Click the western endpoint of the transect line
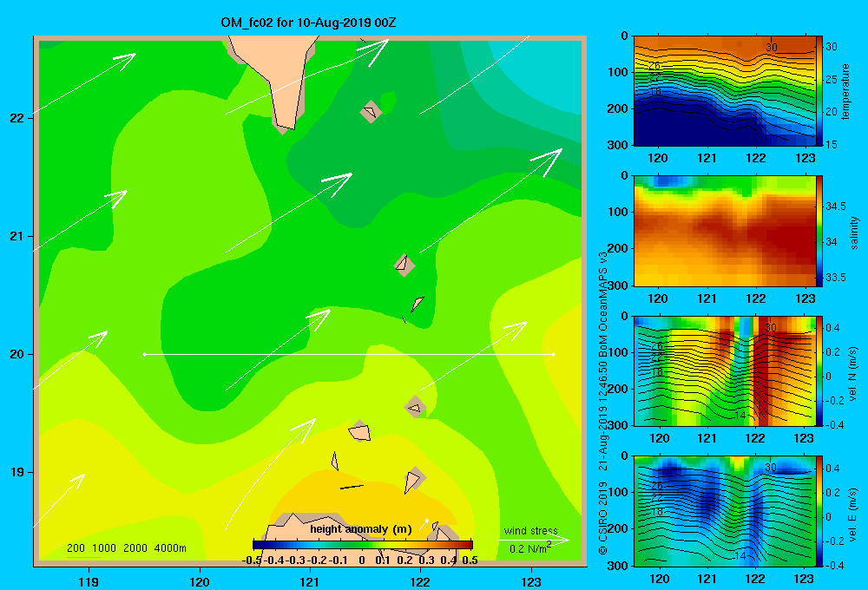The width and height of the screenshot is (868, 590). [x=144, y=354]
